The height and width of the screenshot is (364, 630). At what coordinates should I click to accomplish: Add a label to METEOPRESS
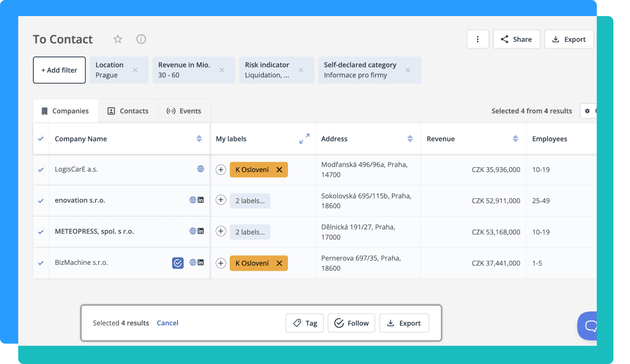pos(220,231)
